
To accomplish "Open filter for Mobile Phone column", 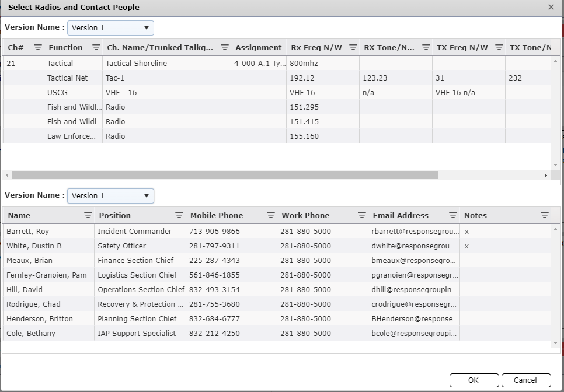I will (270, 215).
